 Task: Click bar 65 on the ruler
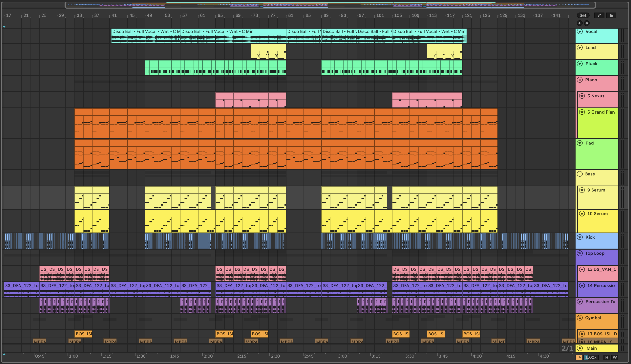(220, 15)
